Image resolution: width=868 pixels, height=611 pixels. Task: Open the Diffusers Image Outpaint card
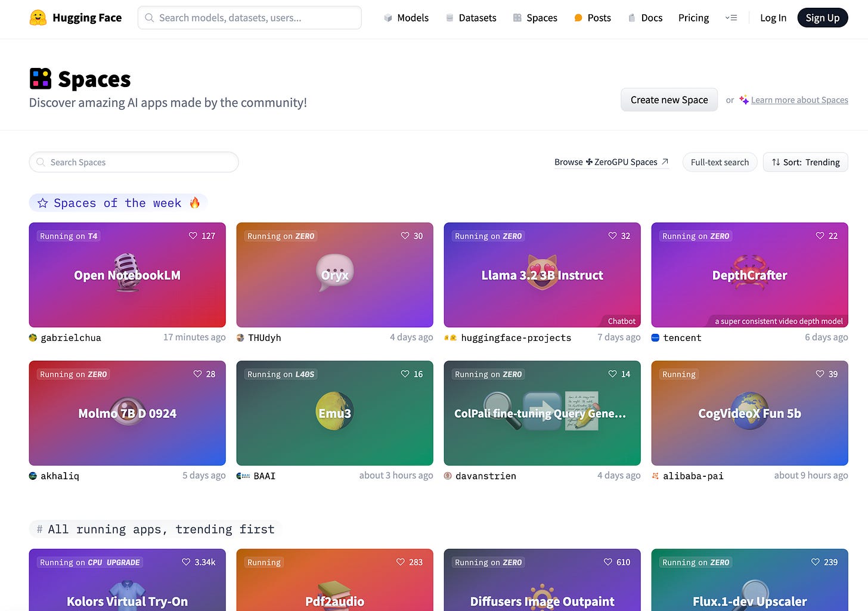pos(542,580)
